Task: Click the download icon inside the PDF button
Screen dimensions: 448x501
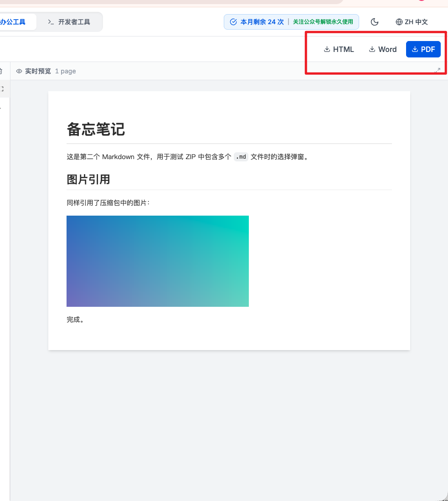Action: [x=415, y=49]
